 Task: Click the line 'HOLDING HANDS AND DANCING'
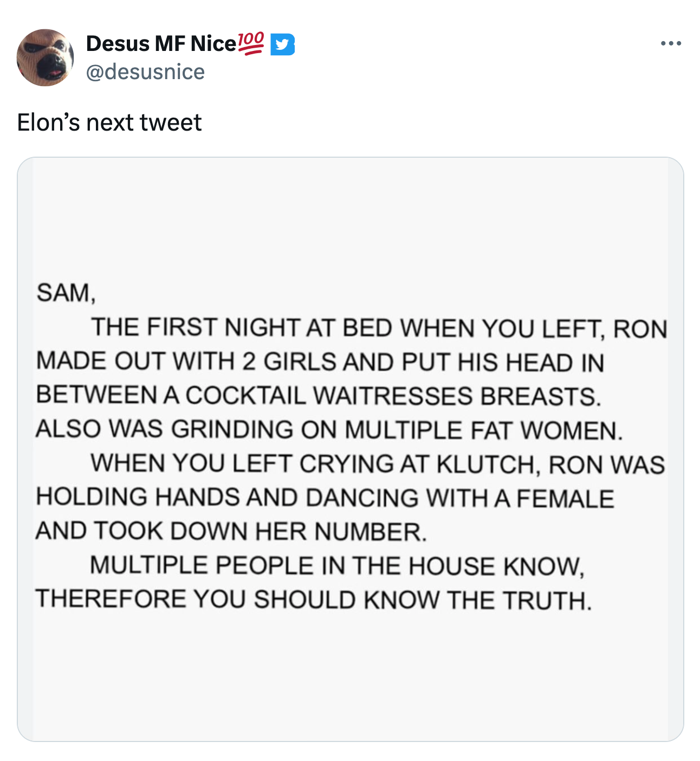click(325, 498)
